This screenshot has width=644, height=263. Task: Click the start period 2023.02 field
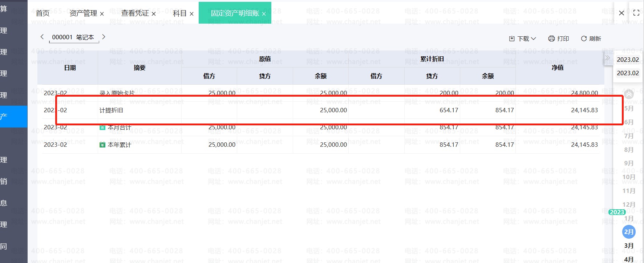(628, 60)
